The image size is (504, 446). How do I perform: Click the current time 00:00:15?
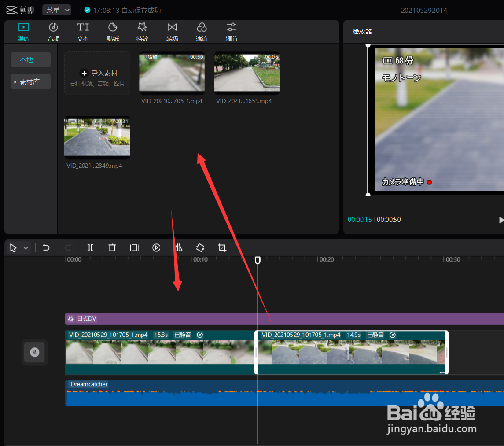[359, 220]
